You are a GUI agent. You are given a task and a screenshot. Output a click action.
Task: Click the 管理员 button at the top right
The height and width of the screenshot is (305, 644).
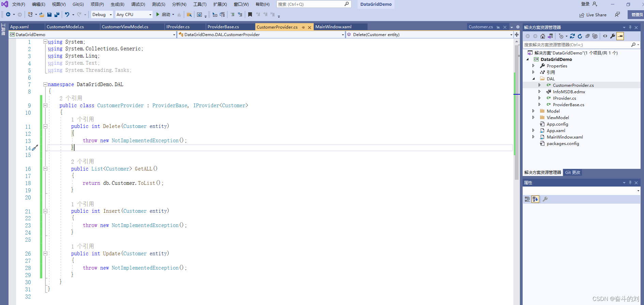(x=636, y=15)
